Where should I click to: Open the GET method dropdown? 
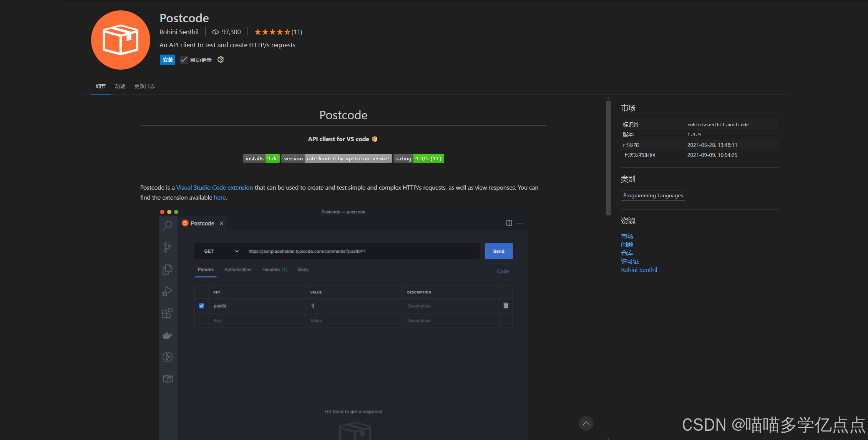[221, 251]
